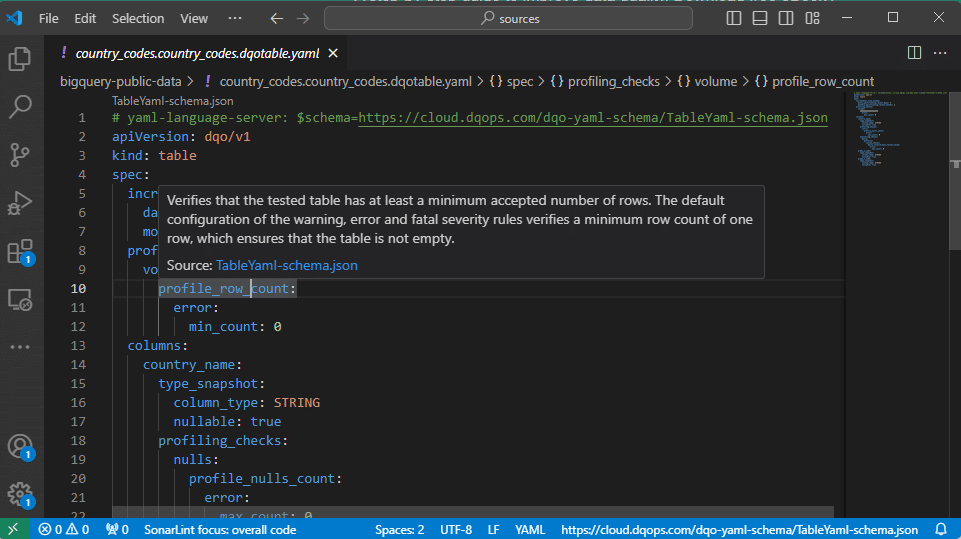Open the View menu
Image resolution: width=961 pixels, height=539 pixels.
[x=194, y=18]
